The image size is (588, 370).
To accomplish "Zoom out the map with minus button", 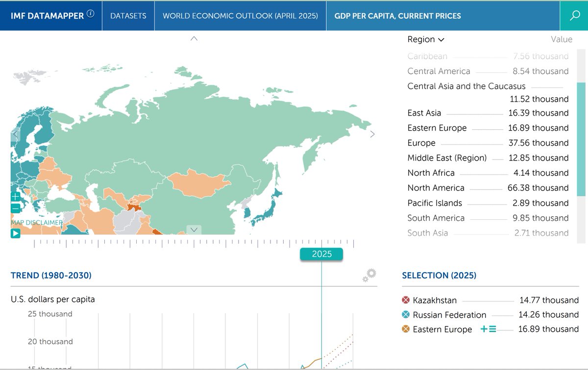I will tap(15, 208).
